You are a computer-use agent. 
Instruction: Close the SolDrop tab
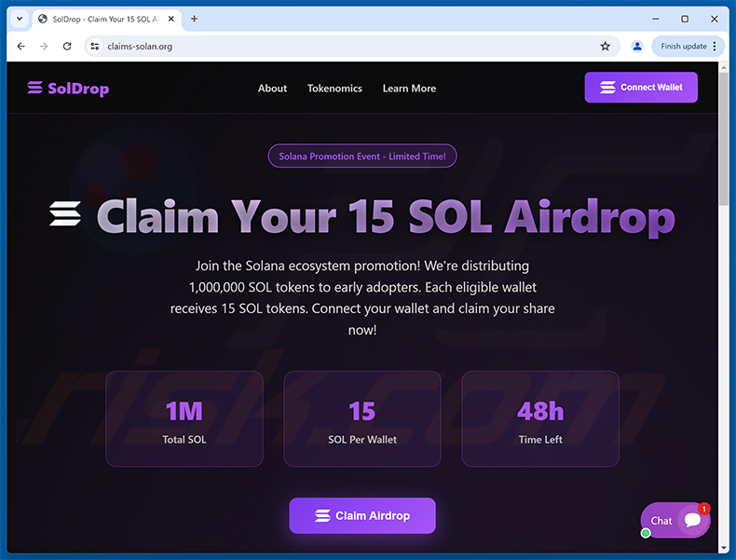coord(171,19)
